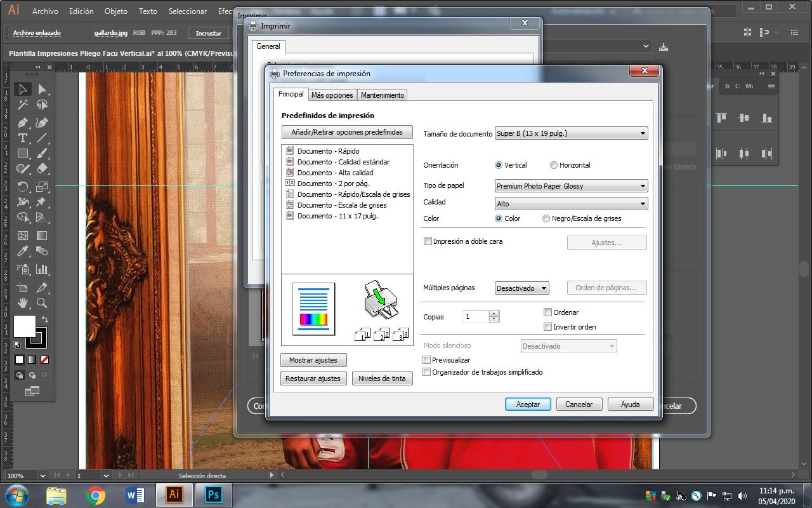Choose Vertical orientation
The image size is (812, 508).
(x=499, y=165)
